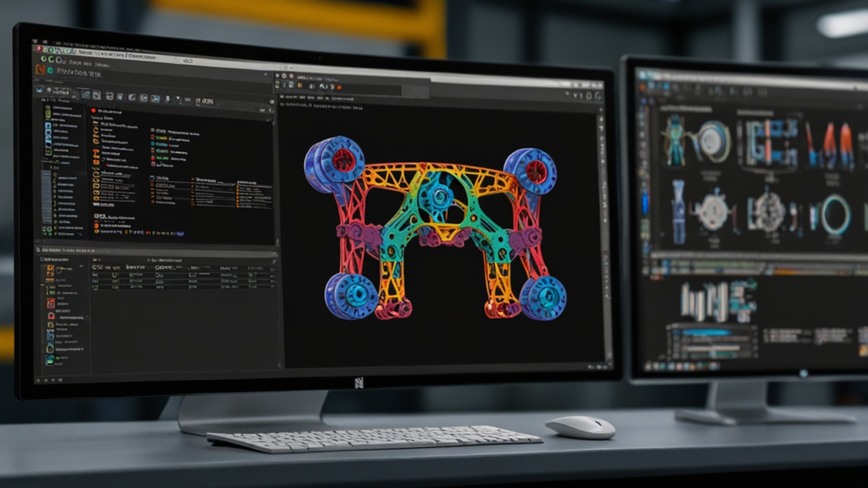Select the table row starting with a green oval
Screen dimensions: 868x488
point(183,287)
